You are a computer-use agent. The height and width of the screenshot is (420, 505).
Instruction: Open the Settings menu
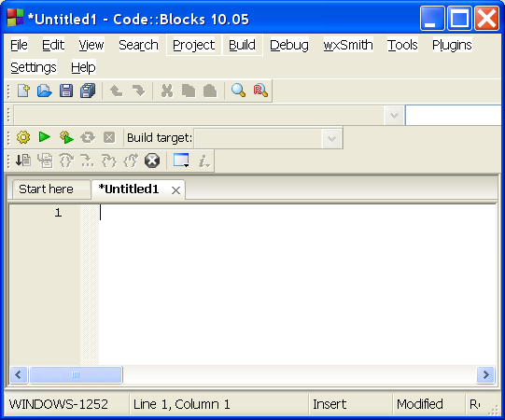click(34, 67)
